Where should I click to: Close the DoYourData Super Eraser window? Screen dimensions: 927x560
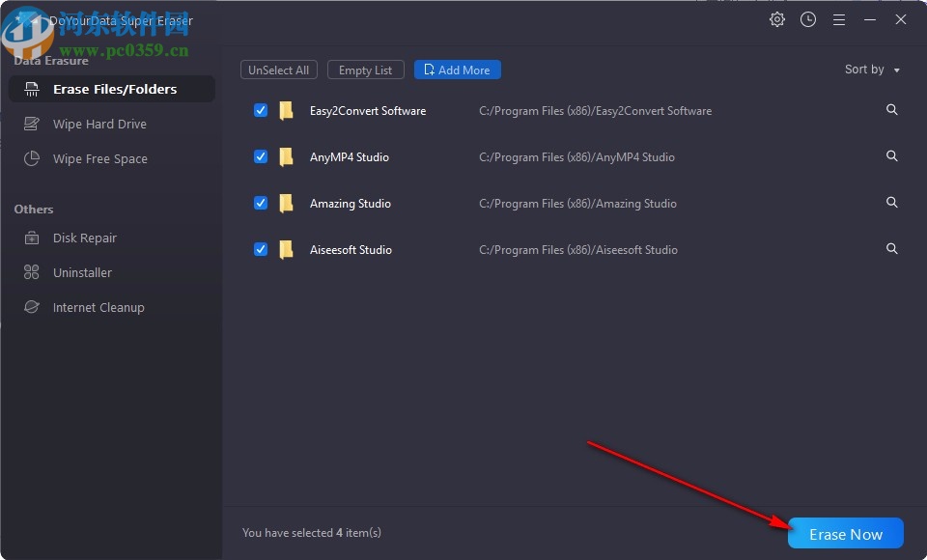click(x=900, y=19)
